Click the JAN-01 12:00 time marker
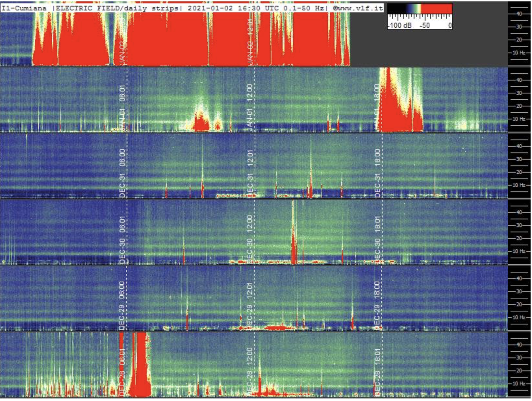This screenshot has height=401, width=532. point(250,108)
